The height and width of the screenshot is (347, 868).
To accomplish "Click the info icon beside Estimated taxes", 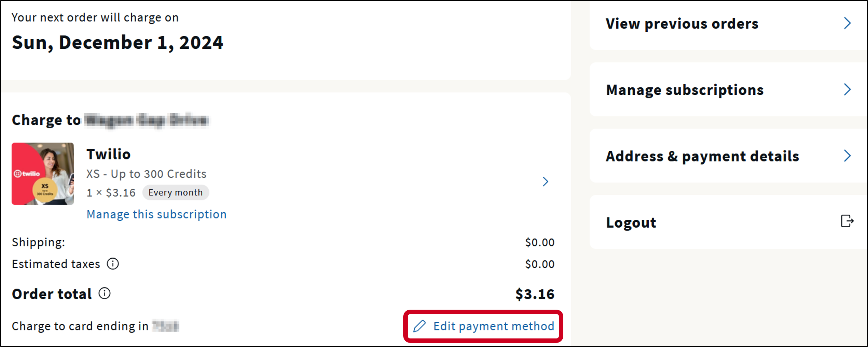I will [x=113, y=264].
